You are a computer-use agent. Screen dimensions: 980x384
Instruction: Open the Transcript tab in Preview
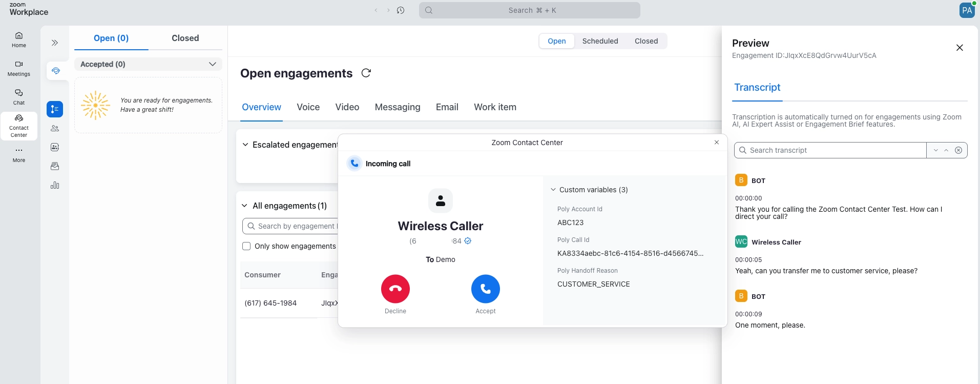coord(757,88)
